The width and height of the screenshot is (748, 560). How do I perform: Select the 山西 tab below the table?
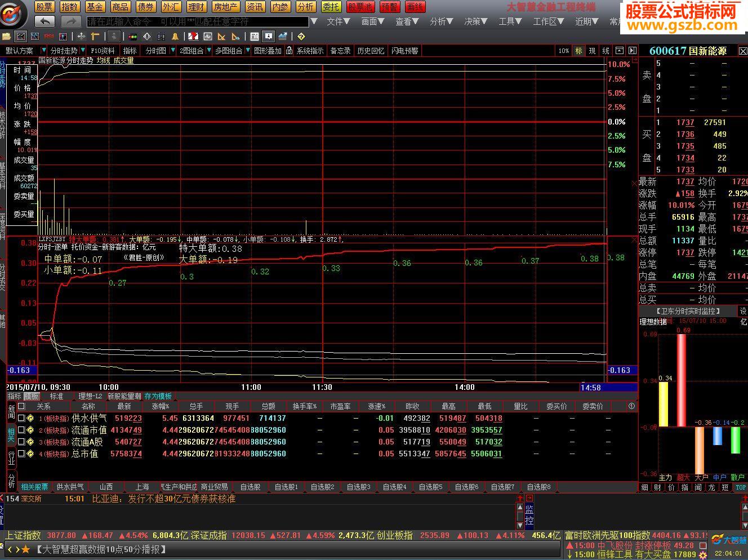coord(106,487)
